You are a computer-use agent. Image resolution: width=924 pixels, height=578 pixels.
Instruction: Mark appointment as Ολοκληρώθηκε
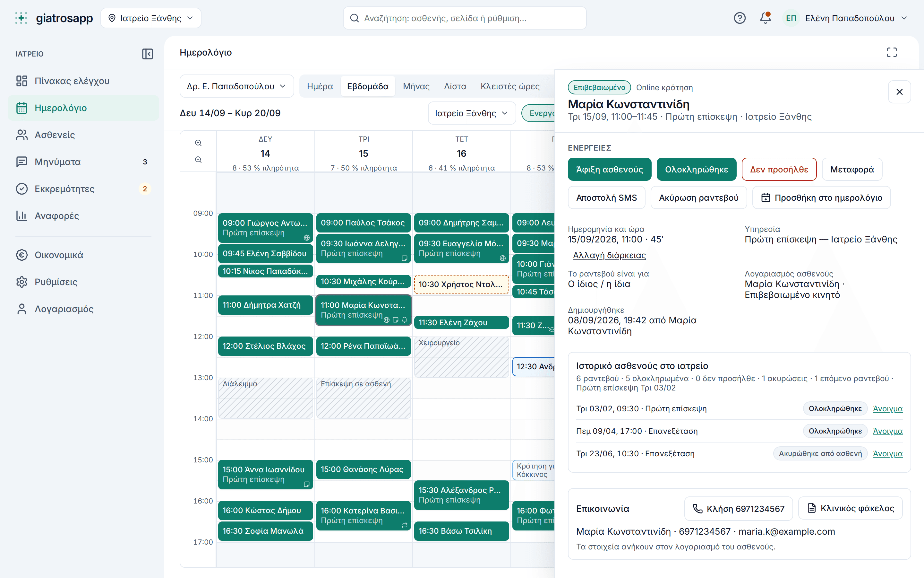coord(697,169)
